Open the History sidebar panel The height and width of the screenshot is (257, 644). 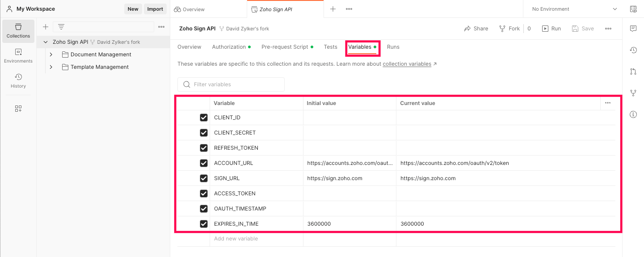(x=18, y=81)
